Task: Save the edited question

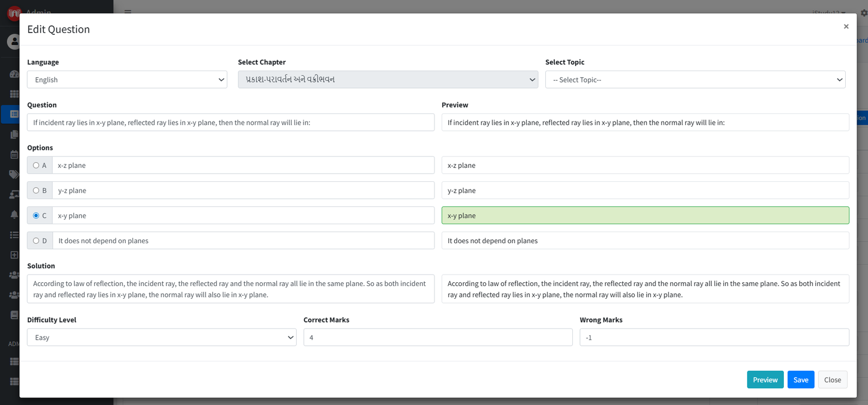Action: tap(801, 380)
